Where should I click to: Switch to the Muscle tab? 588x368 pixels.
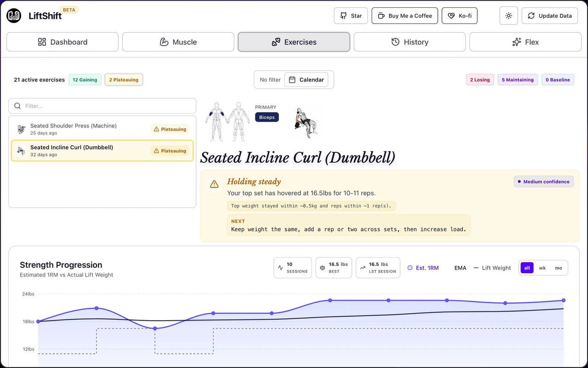tap(178, 42)
